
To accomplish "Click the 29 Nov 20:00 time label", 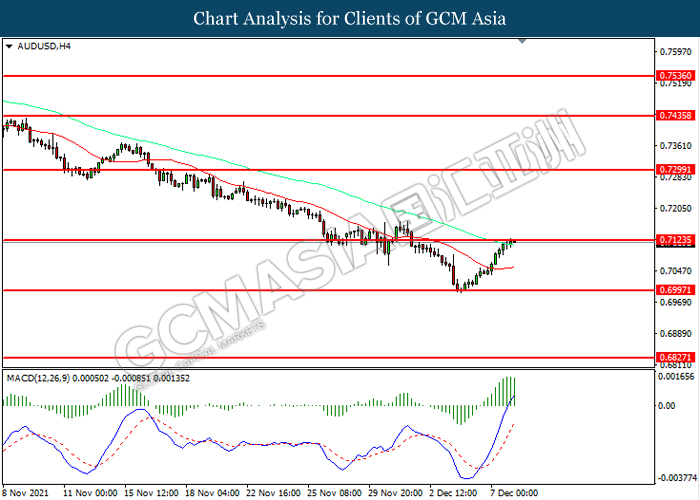I will tap(396, 493).
